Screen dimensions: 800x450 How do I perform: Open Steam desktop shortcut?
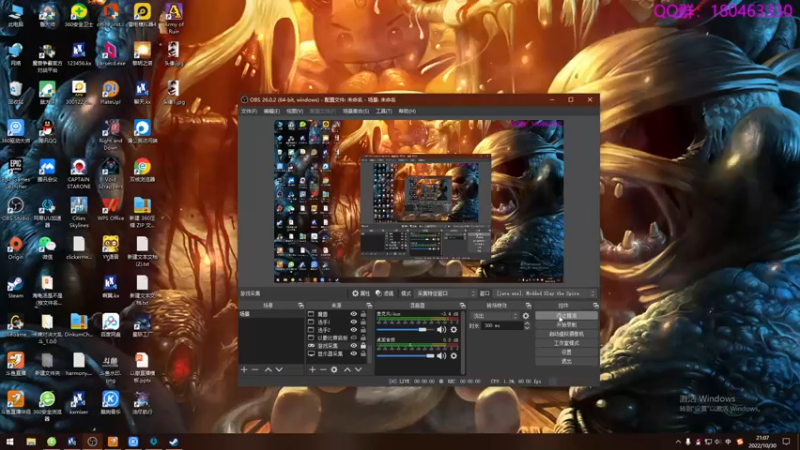pyautogui.click(x=15, y=287)
